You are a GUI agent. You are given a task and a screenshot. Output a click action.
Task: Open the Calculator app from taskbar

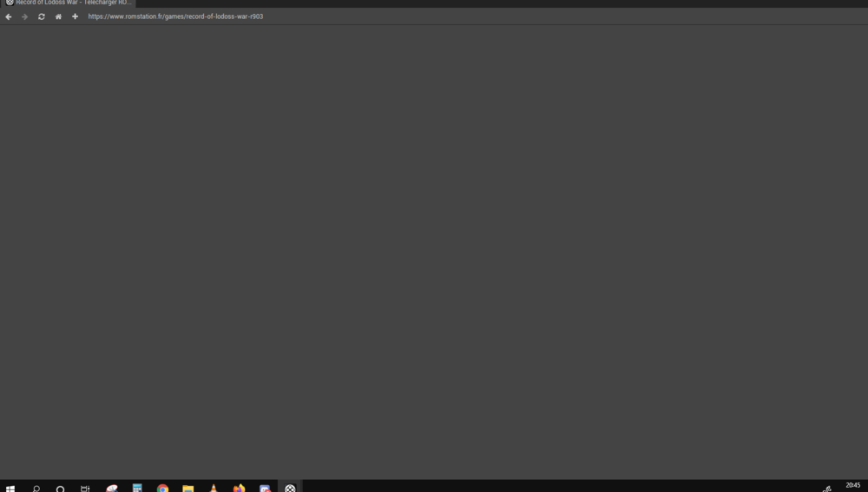tap(137, 489)
